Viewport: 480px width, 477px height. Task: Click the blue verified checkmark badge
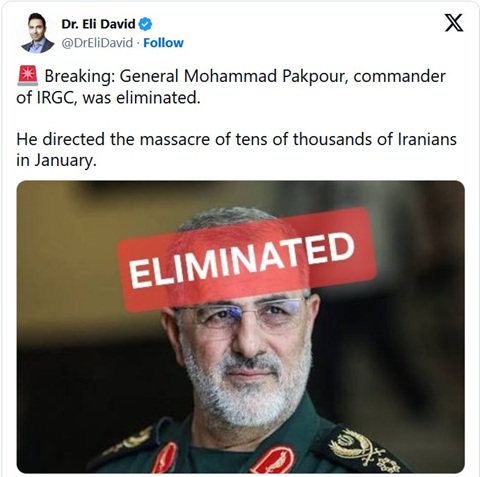pos(145,24)
